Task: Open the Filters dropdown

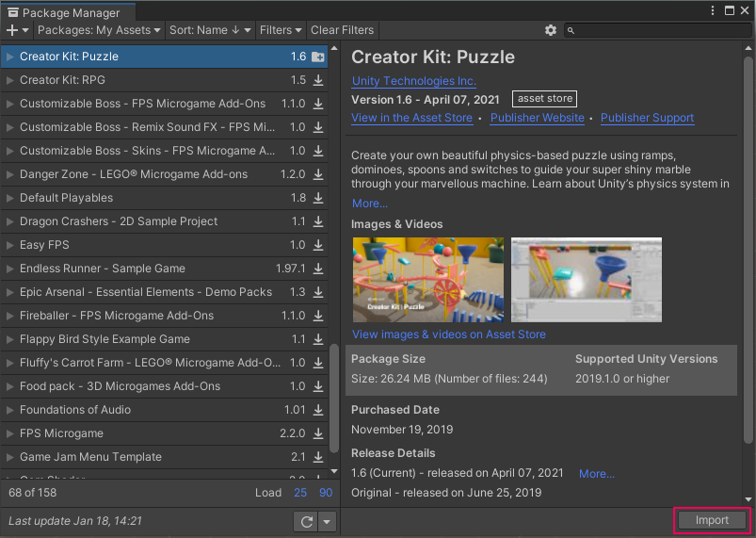Action: [281, 30]
